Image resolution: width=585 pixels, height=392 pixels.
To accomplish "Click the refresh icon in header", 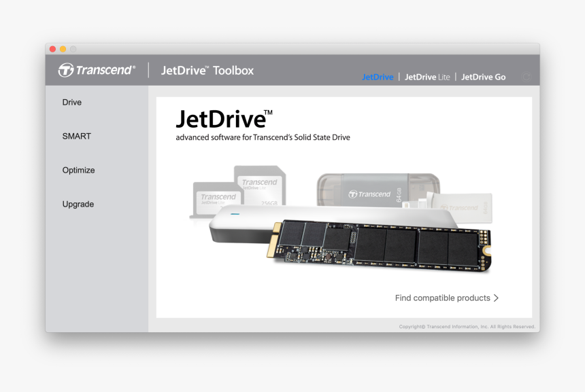I will point(526,77).
